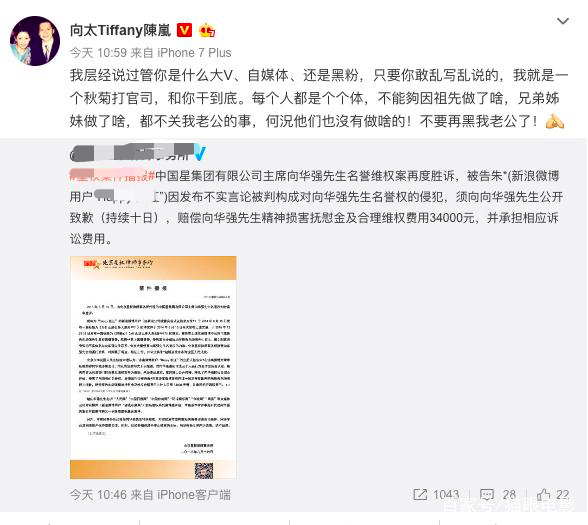Image resolution: width=588 pixels, height=525 pixels.
Task: Click the repost share icon
Action: click(420, 495)
